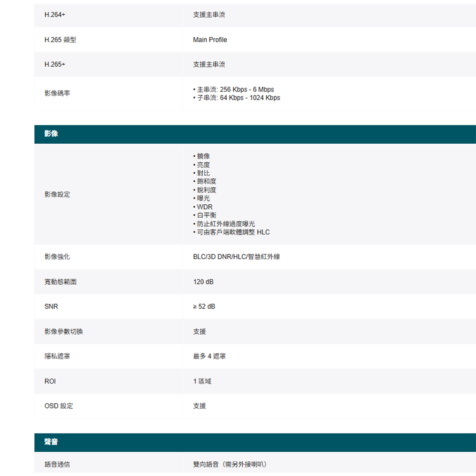476x476 pixels.
Task: Click the 可由客戶端軟體調整 HLC list entry
Action: pos(233,232)
